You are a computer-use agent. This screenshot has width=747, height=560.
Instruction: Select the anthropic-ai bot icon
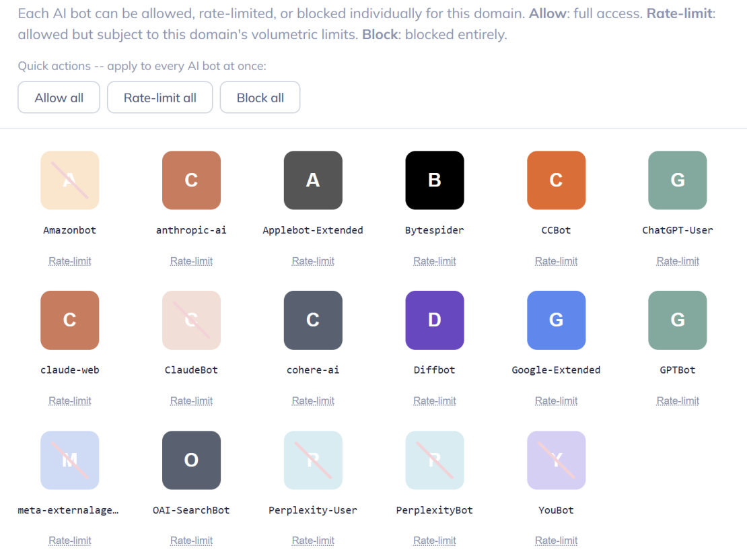[191, 180]
